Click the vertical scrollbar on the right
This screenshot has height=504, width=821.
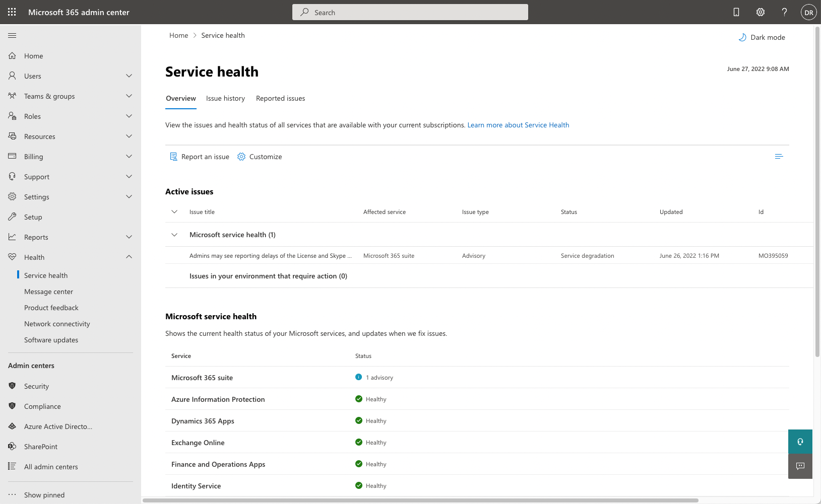[x=817, y=191]
